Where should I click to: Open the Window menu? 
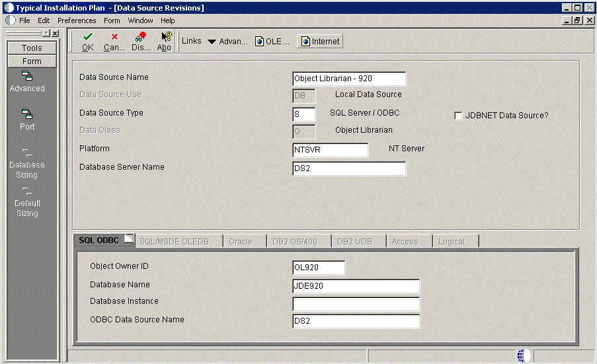coord(140,20)
